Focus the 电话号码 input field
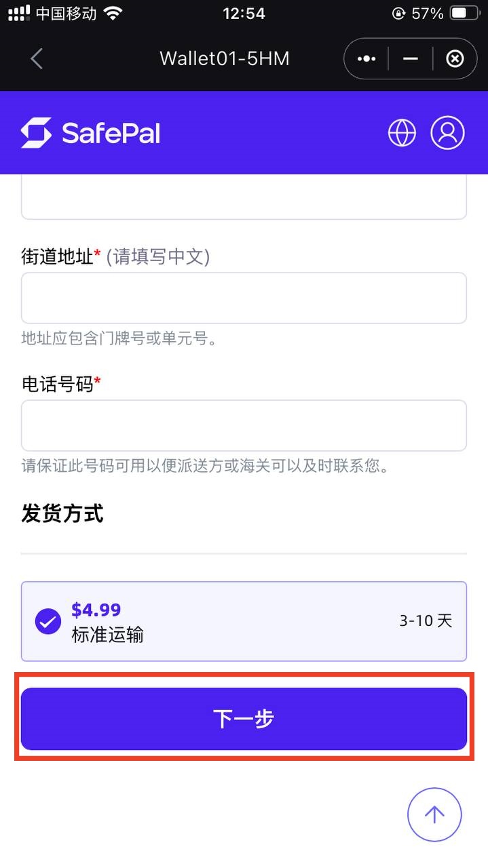Viewport: 488px width, 868px height. pyautogui.click(x=244, y=426)
